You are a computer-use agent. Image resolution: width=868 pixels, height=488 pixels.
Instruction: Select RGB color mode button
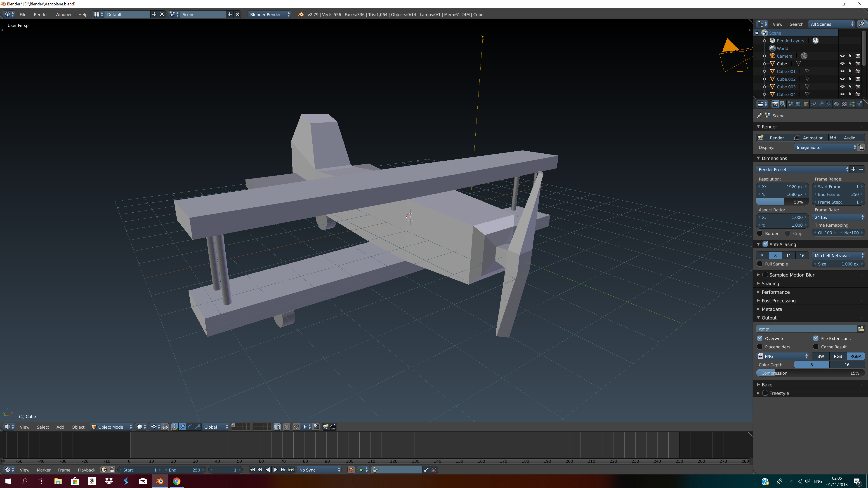[838, 356]
